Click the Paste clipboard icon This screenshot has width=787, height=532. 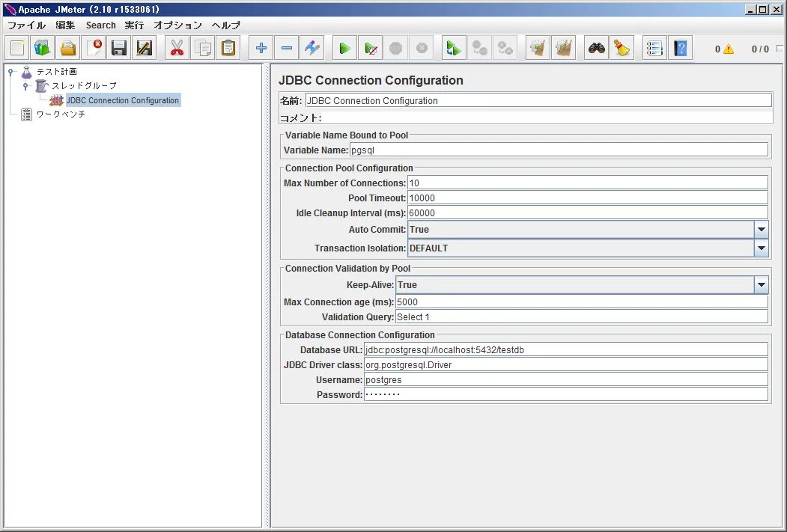228,48
